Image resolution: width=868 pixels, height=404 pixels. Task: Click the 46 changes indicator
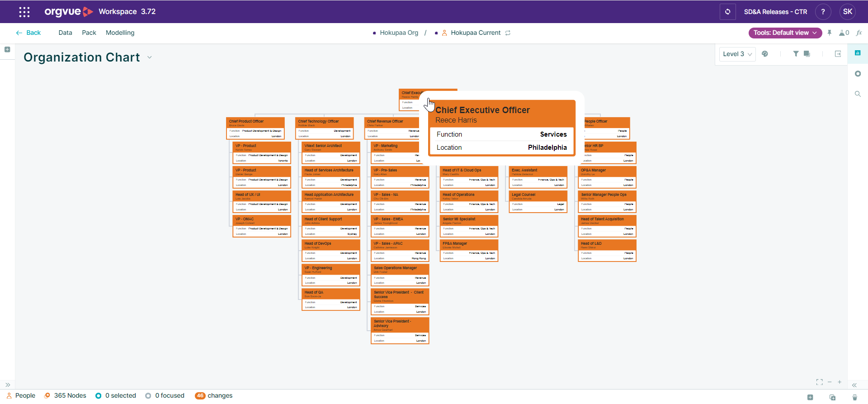214,395
